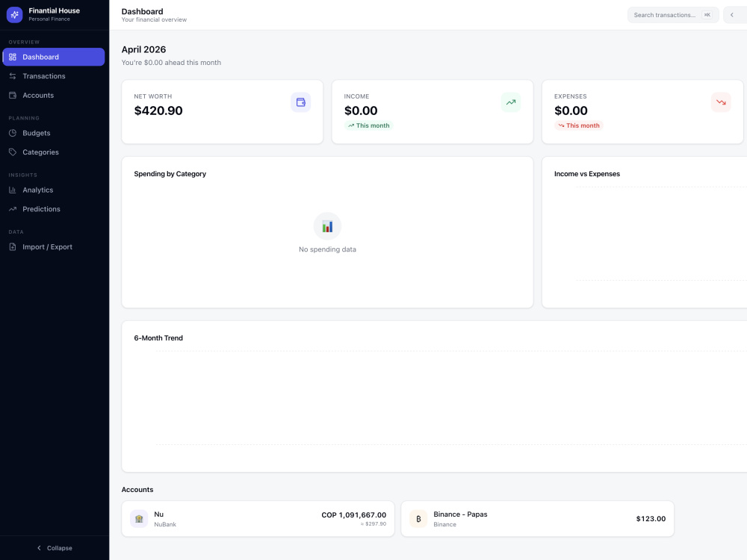Click the bar chart icon above No spending data
747x560 pixels.
coord(327,226)
